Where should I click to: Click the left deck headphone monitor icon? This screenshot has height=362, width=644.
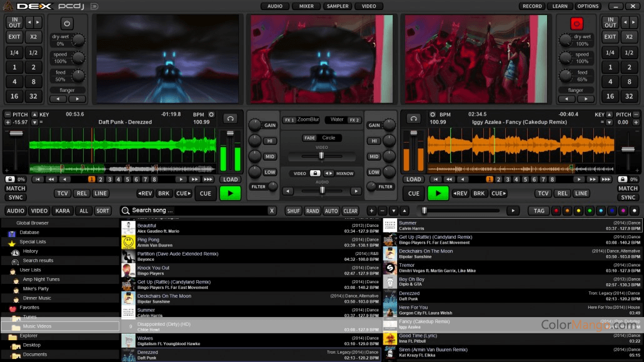coord(231,118)
